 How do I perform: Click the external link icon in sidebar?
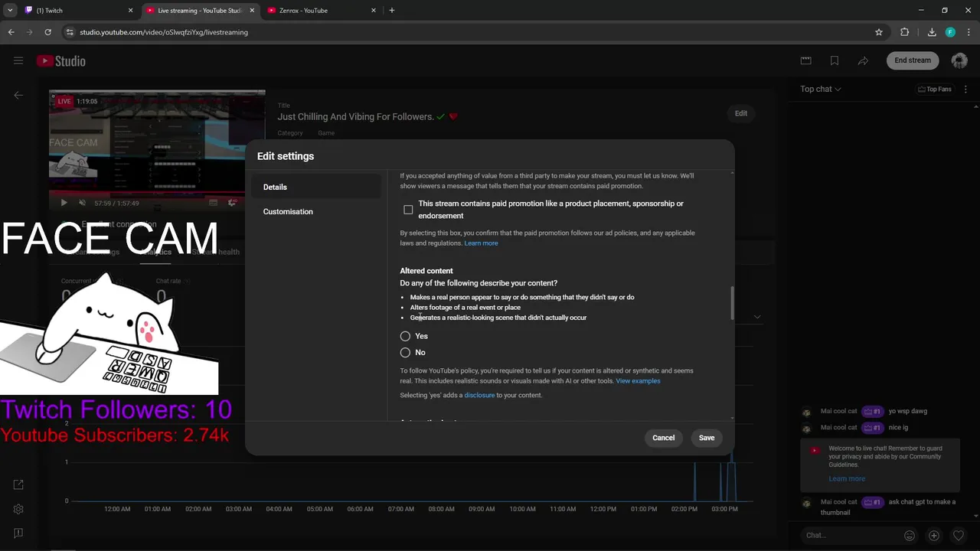point(18,484)
